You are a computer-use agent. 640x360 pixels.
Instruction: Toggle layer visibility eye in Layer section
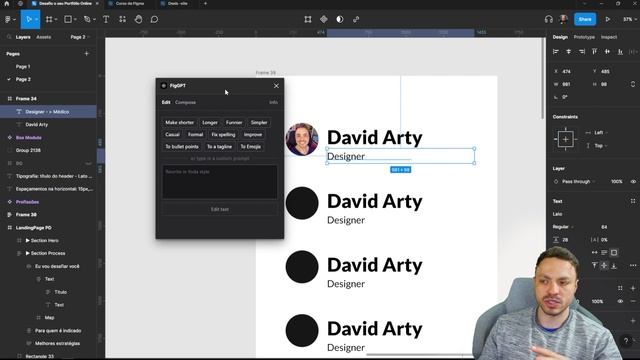[x=633, y=182]
